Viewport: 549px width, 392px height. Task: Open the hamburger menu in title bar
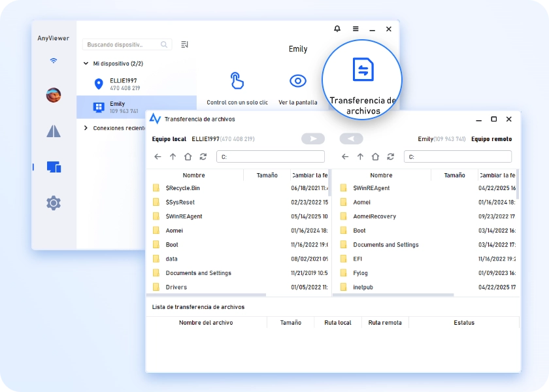pyautogui.click(x=356, y=29)
